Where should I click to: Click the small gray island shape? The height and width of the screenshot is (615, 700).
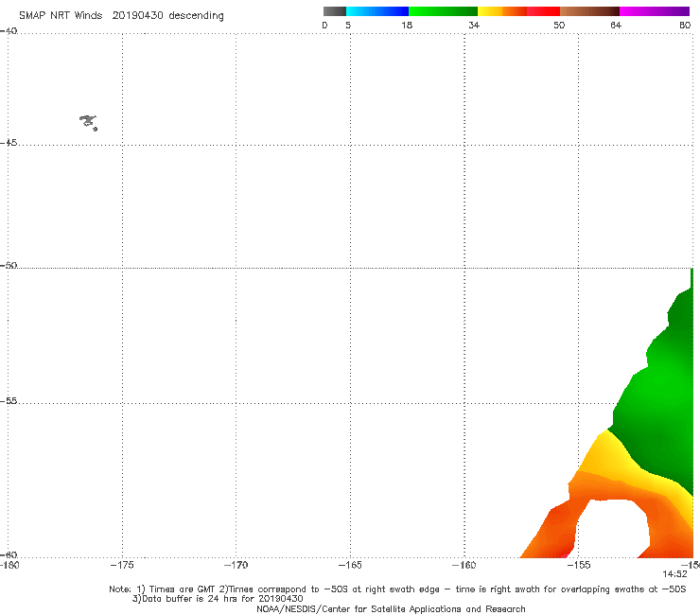[88, 122]
